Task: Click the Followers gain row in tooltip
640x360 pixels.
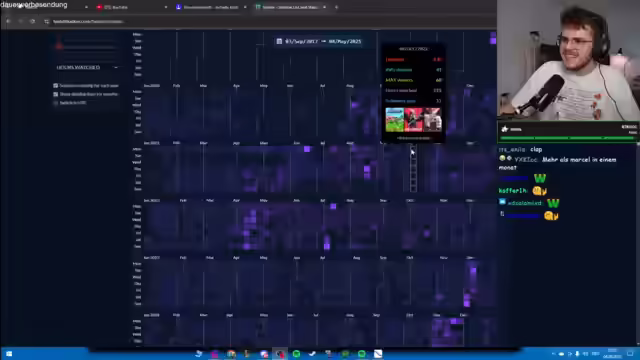Action: tap(413, 101)
